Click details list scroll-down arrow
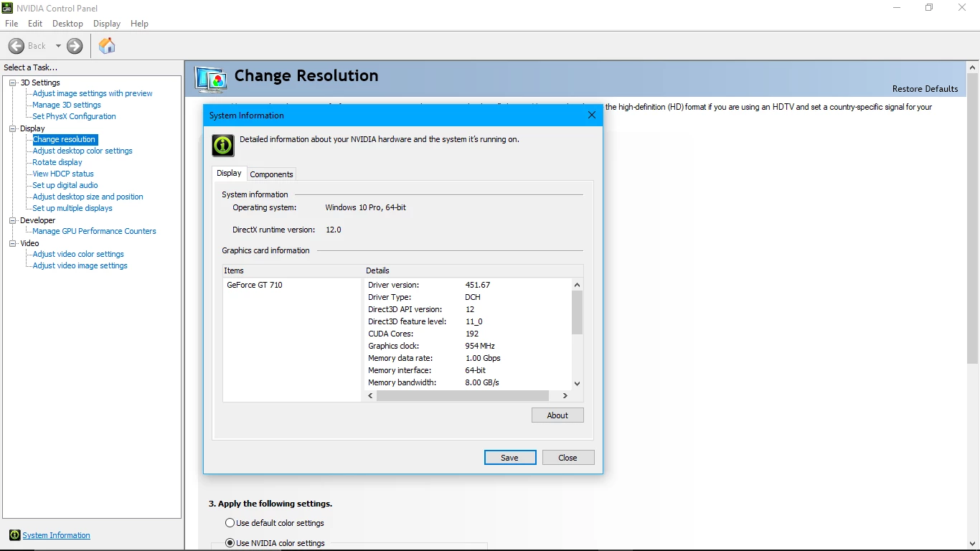Image resolution: width=980 pixels, height=551 pixels. 578,384
